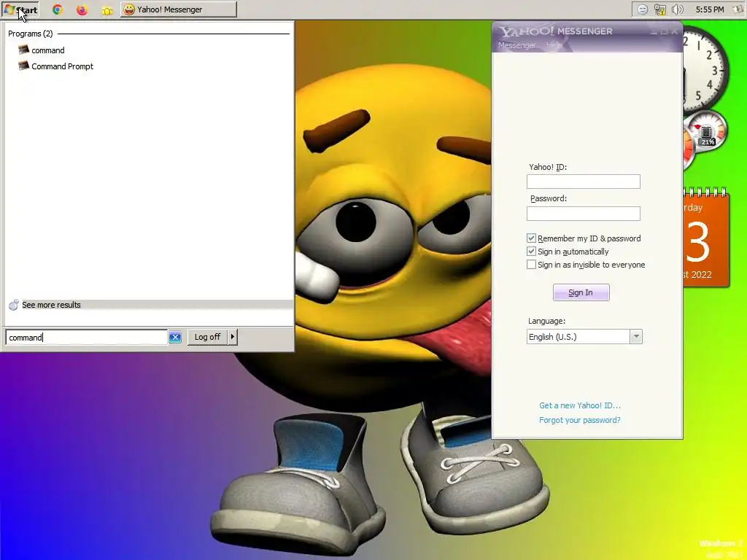The height and width of the screenshot is (560, 747).
Task: Clear the search with the X button
Action: (175, 337)
